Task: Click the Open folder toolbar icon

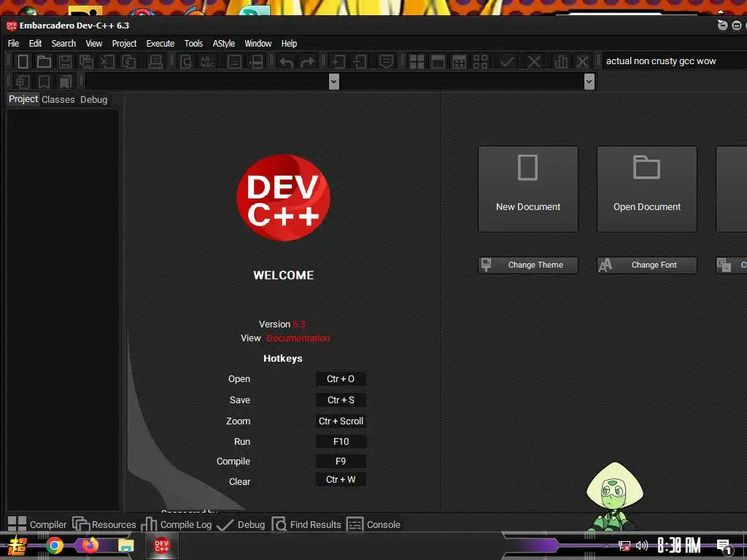Action: [x=44, y=61]
